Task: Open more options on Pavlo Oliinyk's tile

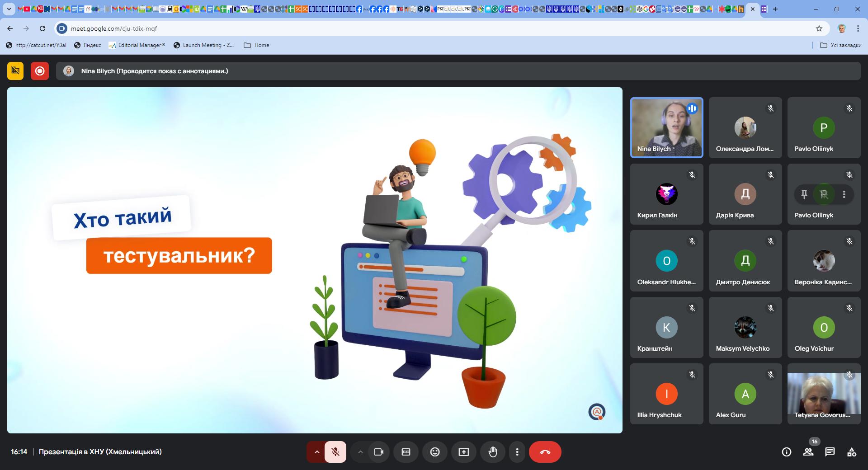Action: click(844, 194)
